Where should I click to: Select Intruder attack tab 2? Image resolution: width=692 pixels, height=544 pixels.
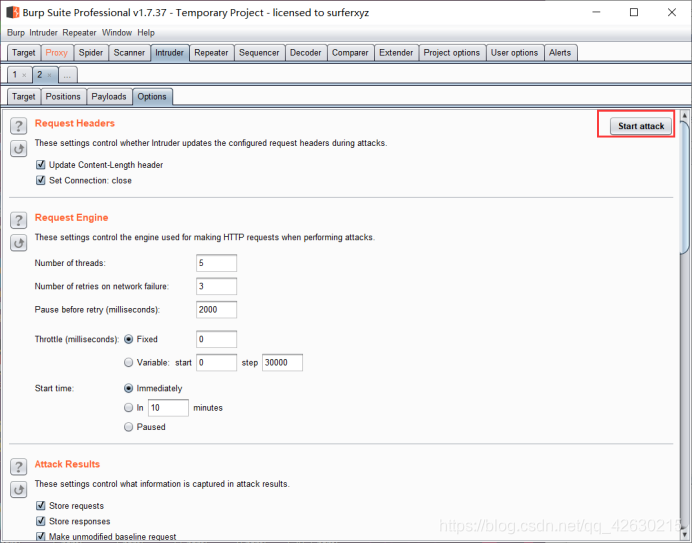40,75
